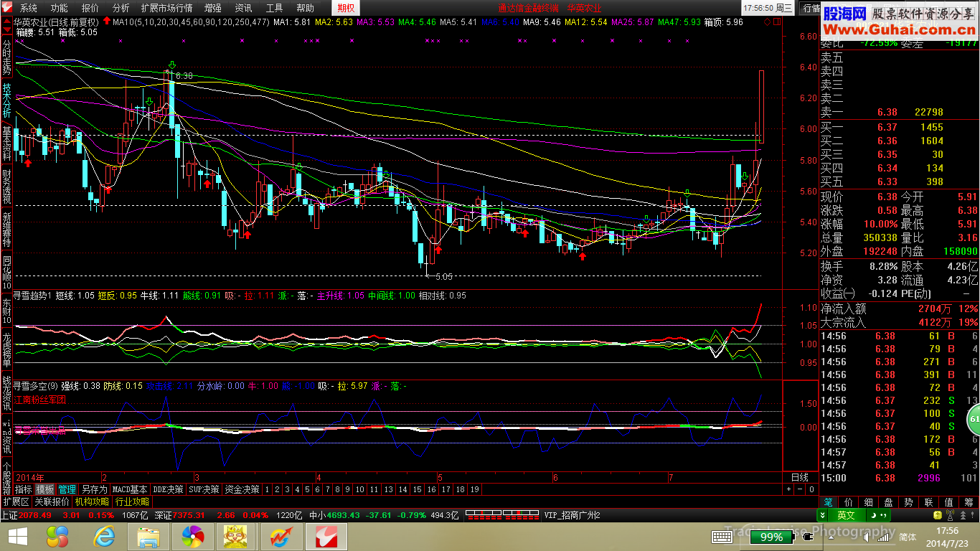The image size is (980, 551).
Task: Select the 基本资料 sidebar tab
Action: pos(6,144)
